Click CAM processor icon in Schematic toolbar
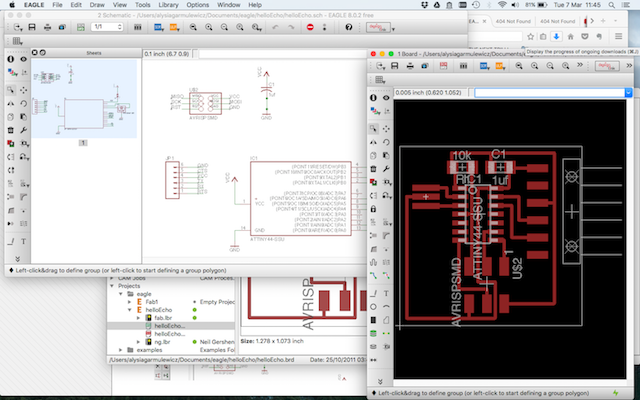Viewport: 640px width, 400px height. point(62,27)
